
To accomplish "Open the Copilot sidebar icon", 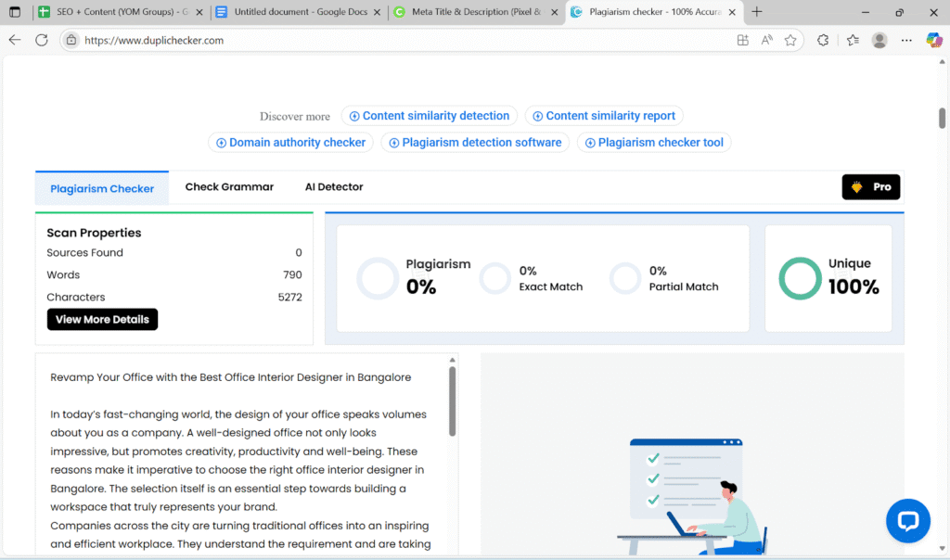I will tap(934, 40).
